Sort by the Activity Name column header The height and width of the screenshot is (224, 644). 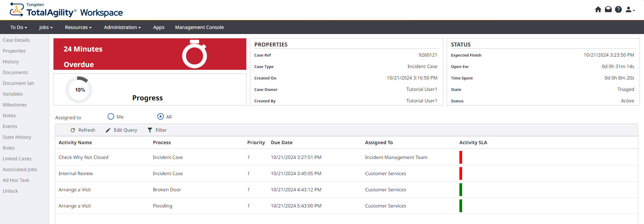pyautogui.click(x=75, y=142)
